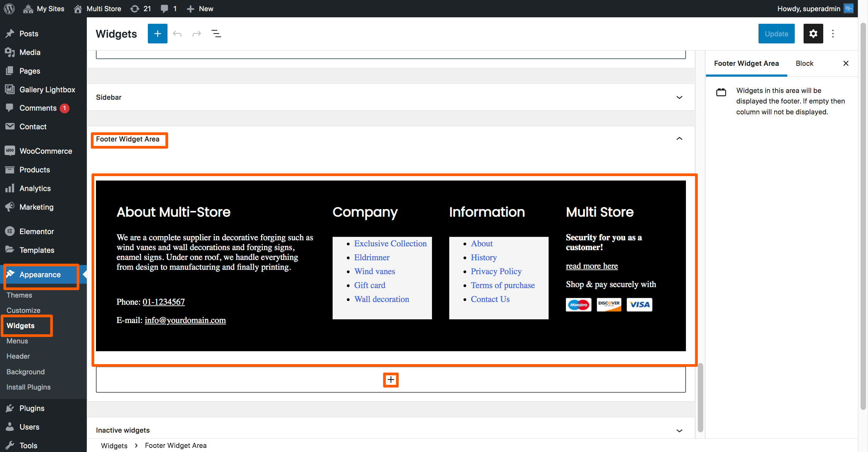The image size is (868, 452).
Task: Open the block inserter with the + icon
Action: [x=157, y=33]
